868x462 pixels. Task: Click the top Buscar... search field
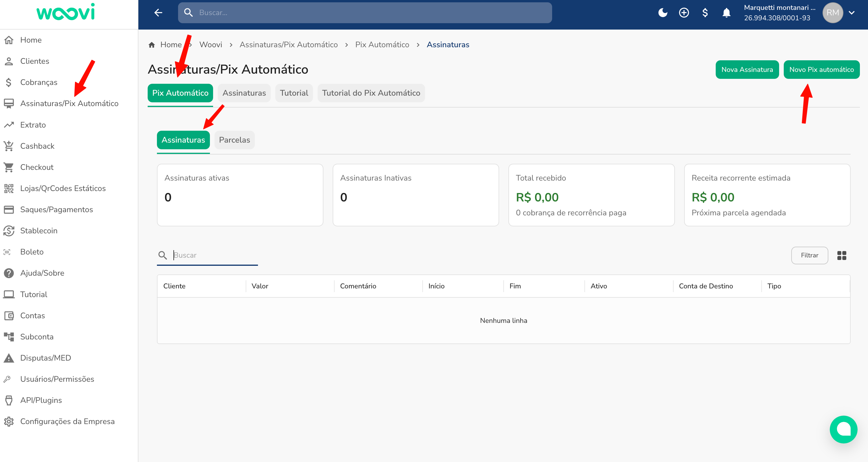(x=365, y=12)
